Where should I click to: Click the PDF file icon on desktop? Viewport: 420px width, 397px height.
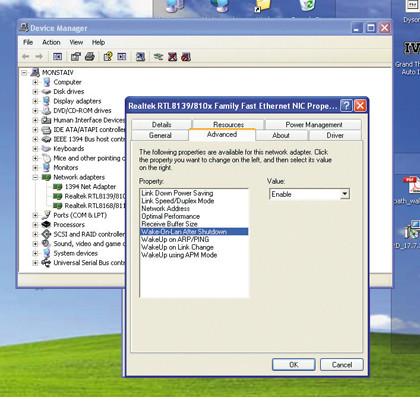pyautogui.click(x=412, y=184)
